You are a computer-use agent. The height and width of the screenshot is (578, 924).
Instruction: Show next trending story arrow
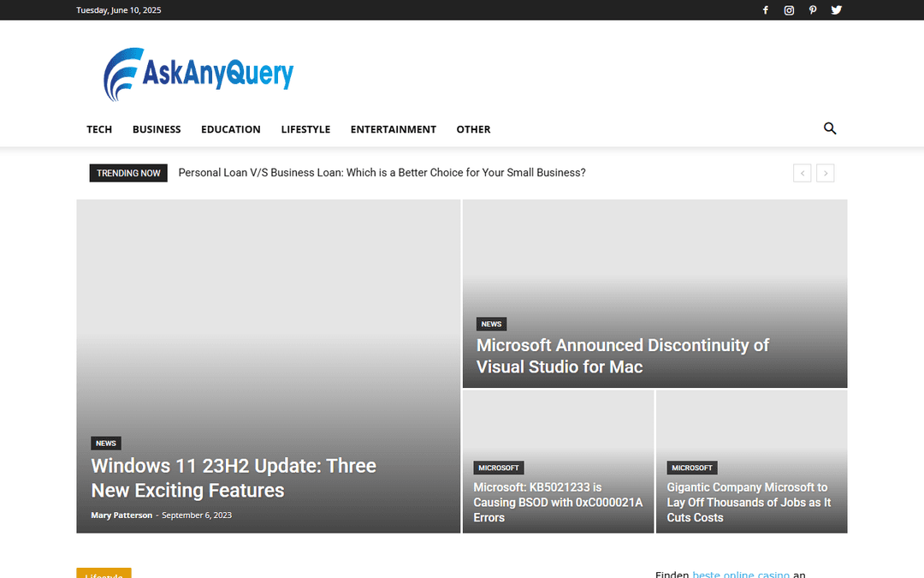[x=825, y=173]
